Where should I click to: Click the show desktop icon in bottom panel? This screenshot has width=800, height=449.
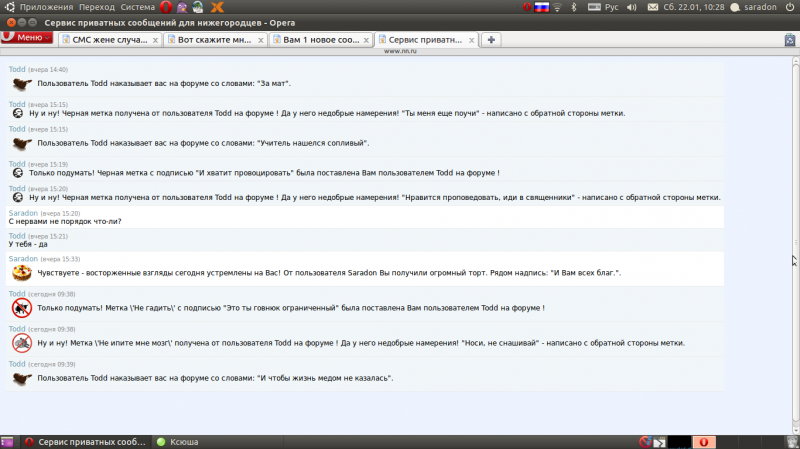[6, 441]
